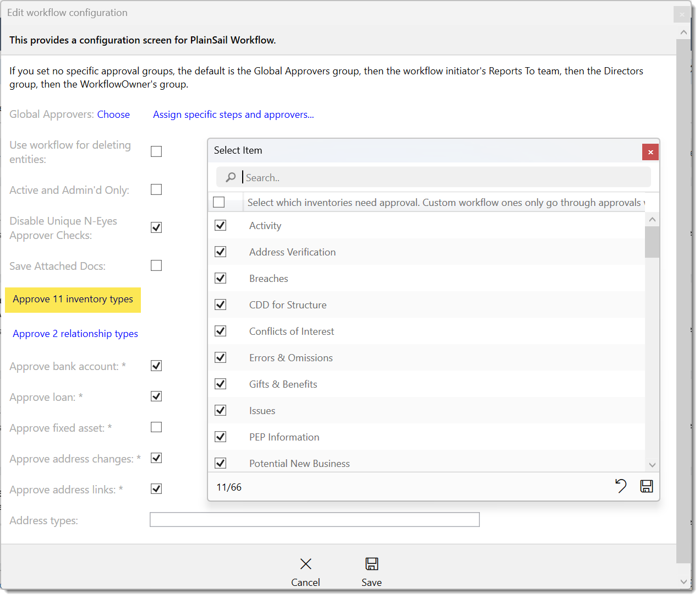Uncheck the Activity inventory item
Viewport: 700px width, 598px height.
pyautogui.click(x=220, y=225)
